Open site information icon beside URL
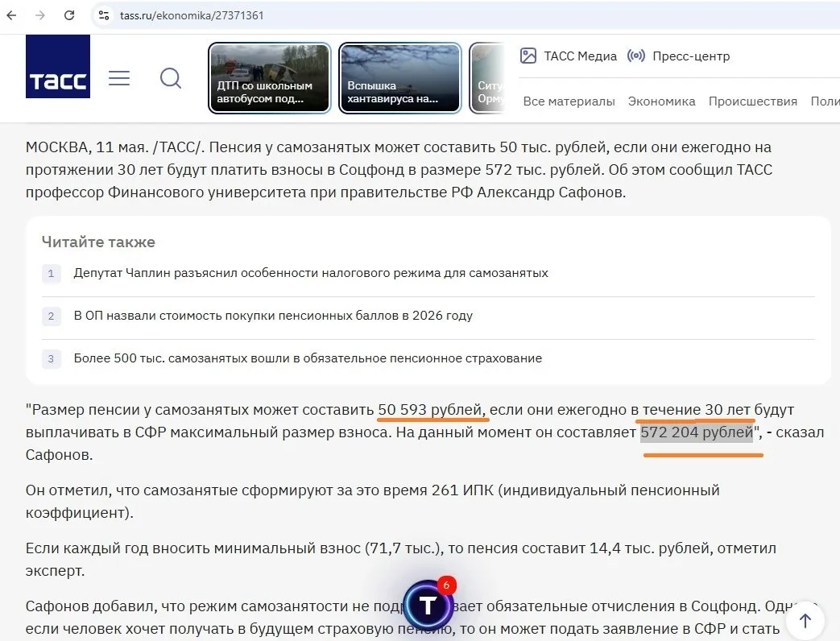The height and width of the screenshot is (641, 840). point(104,15)
